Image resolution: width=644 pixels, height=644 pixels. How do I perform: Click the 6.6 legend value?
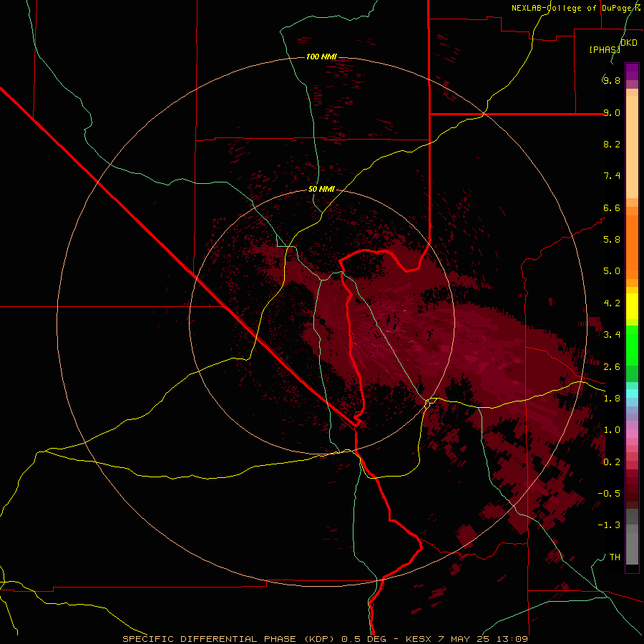tap(612, 208)
